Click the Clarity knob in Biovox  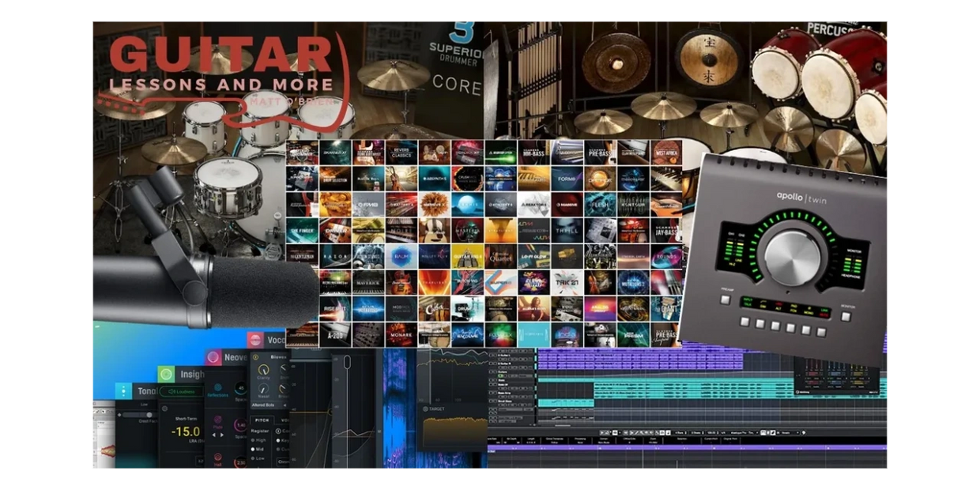263,369
